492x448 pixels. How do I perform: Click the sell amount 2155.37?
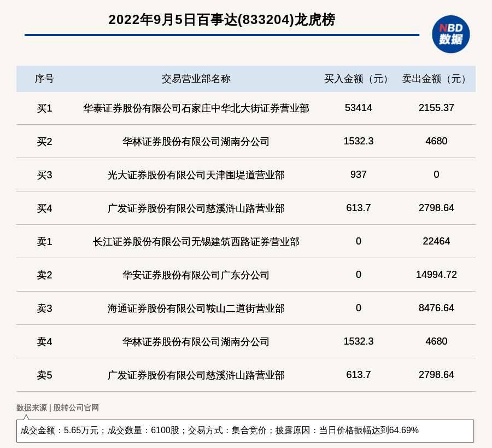pos(436,108)
